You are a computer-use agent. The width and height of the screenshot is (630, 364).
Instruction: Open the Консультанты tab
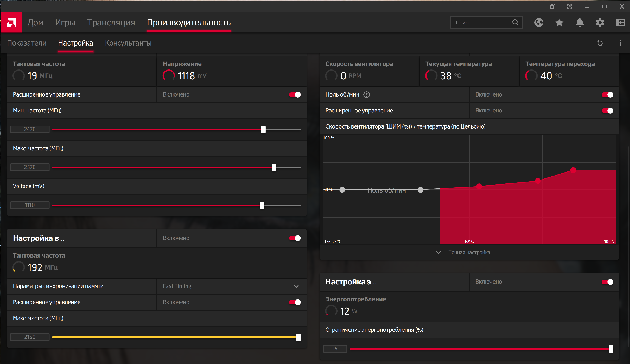[128, 43]
